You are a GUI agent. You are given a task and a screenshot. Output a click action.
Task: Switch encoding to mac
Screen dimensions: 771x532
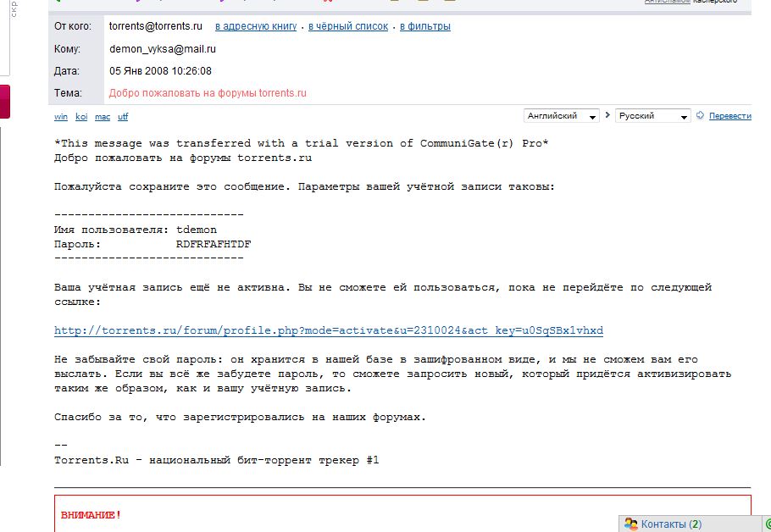103,117
